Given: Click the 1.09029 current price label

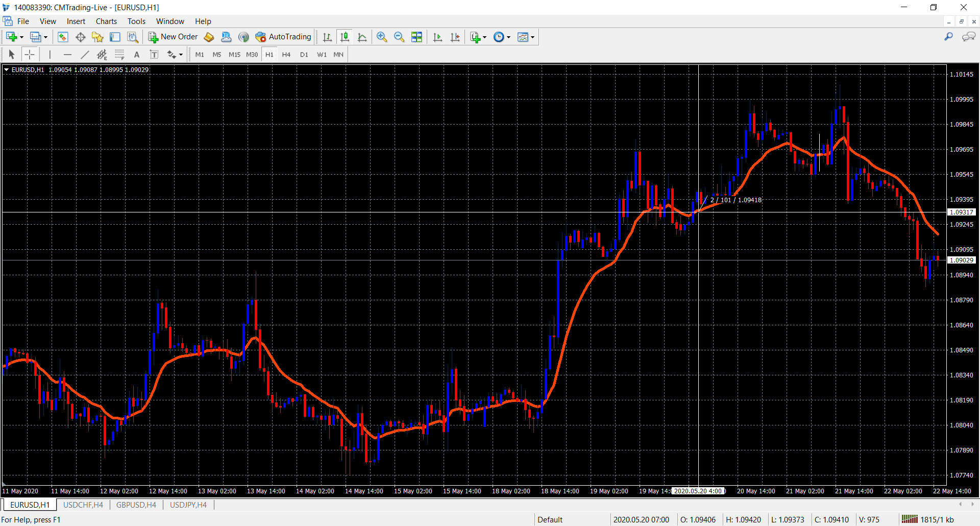Looking at the screenshot, I should tap(961, 260).
